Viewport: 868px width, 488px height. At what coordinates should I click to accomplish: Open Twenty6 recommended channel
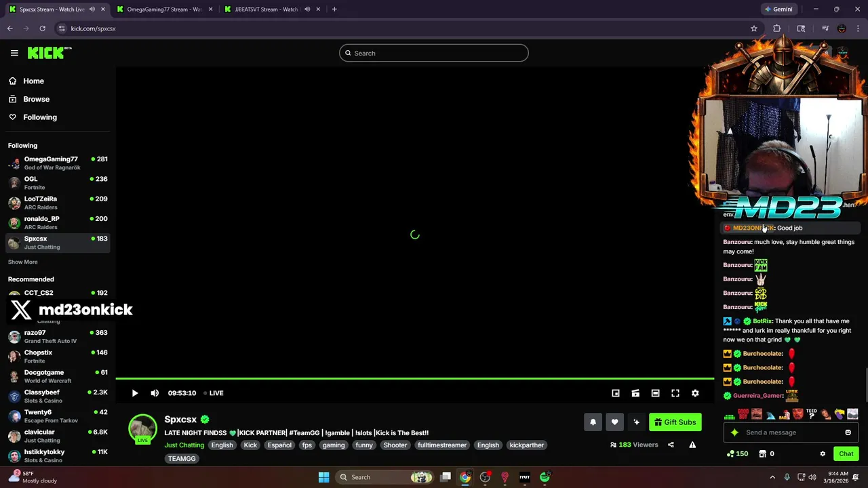[x=58, y=416]
